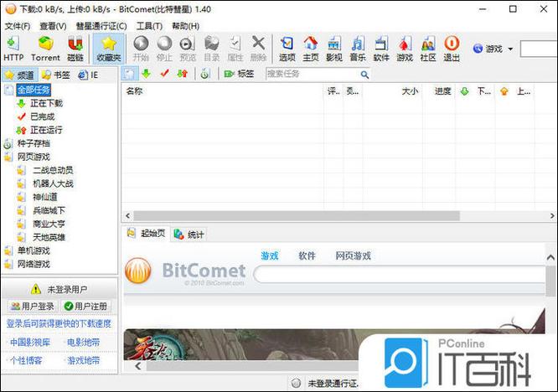
Task: Click the 删除 delete icon
Action: (258, 49)
